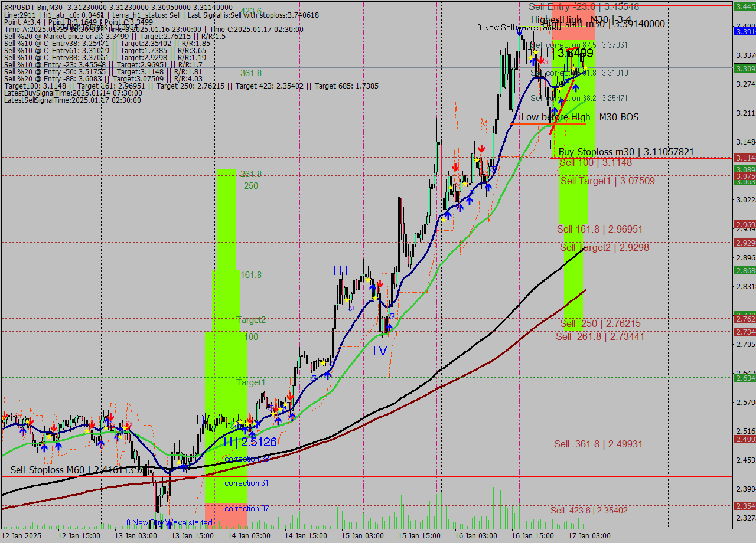Click the blue 3.391 price axis tag
756x543 pixels.
point(745,31)
